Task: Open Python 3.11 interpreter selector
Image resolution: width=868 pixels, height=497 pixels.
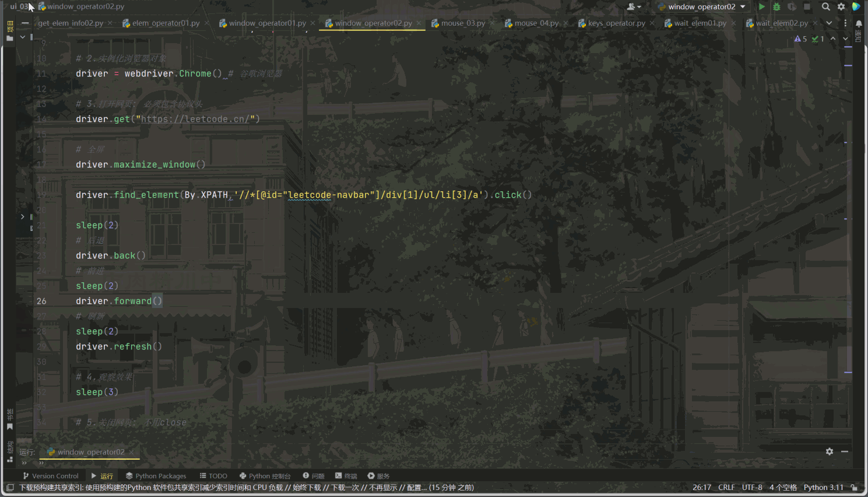Action: click(x=823, y=488)
